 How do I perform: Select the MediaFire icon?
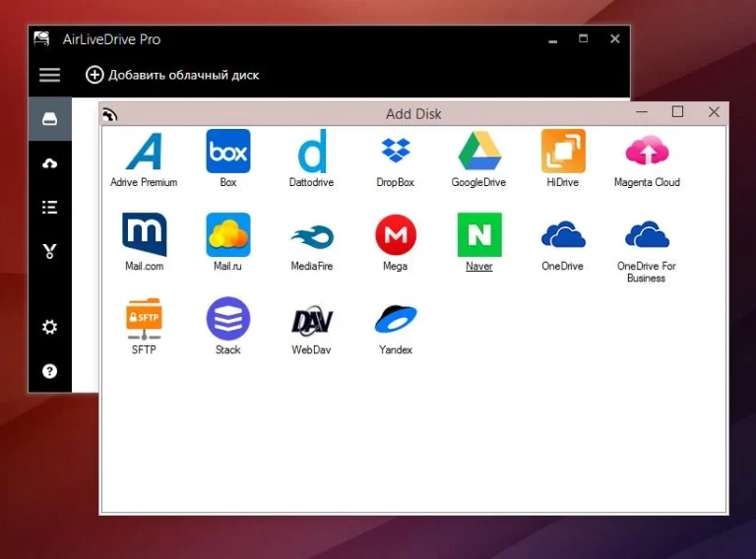312,236
